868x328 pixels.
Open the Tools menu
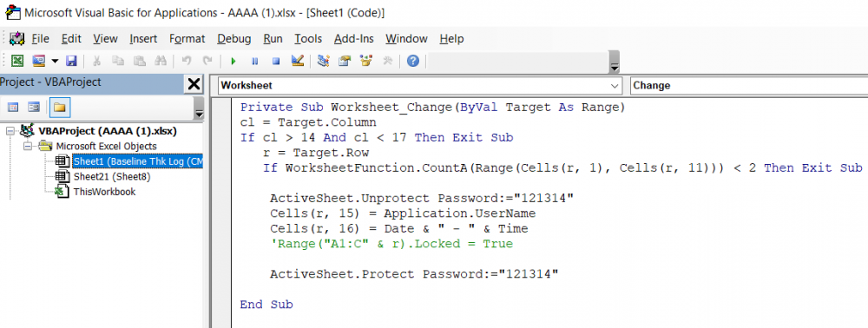pyautogui.click(x=308, y=39)
